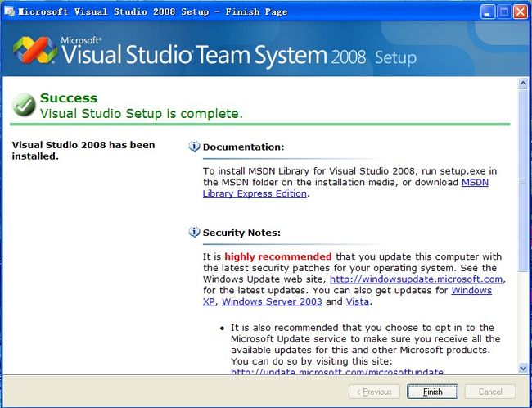Viewport: 532px width, 408px height.
Task: Click the Visual Studio logo icon
Action: tap(35, 50)
